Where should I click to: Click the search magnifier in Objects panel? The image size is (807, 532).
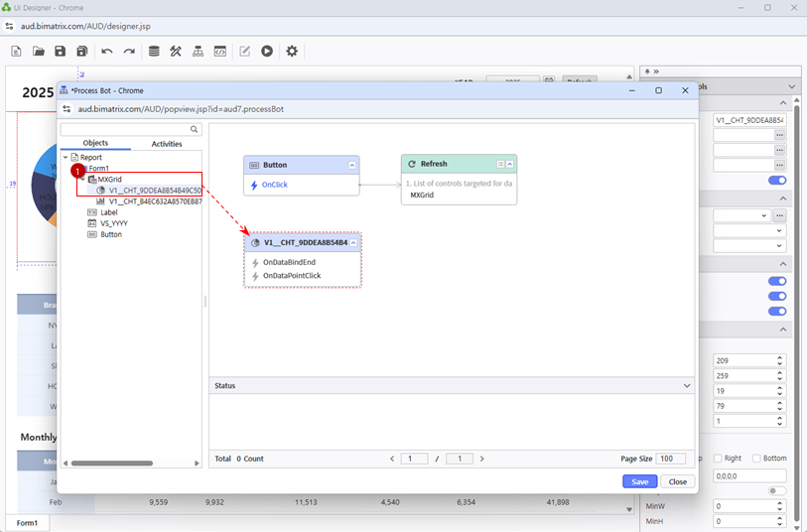click(x=195, y=130)
